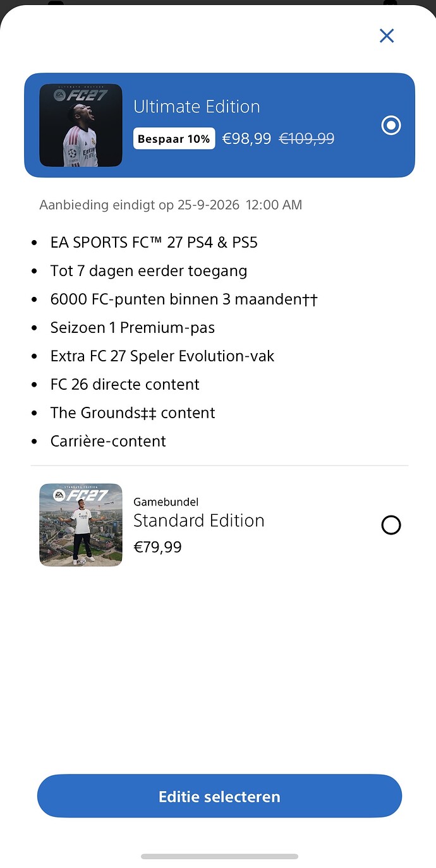Image resolution: width=436 pixels, height=868 pixels.
Task: Confirm with the Editie selecteren button
Action: coord(219,797)
